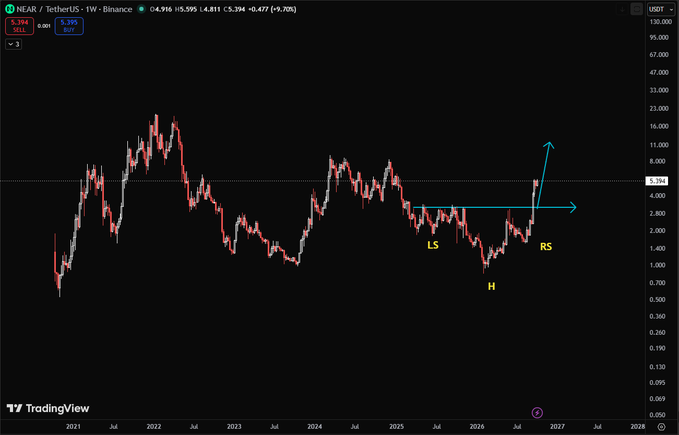
Task: Click the 4.000 price axis label
Action: 658,196
